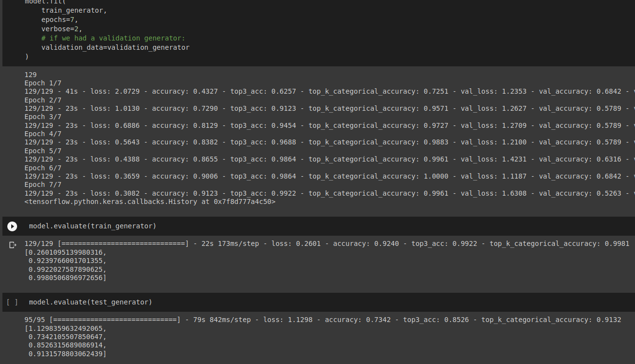Place cursor in model.evaluate(train_generator) code

(92, 226)
